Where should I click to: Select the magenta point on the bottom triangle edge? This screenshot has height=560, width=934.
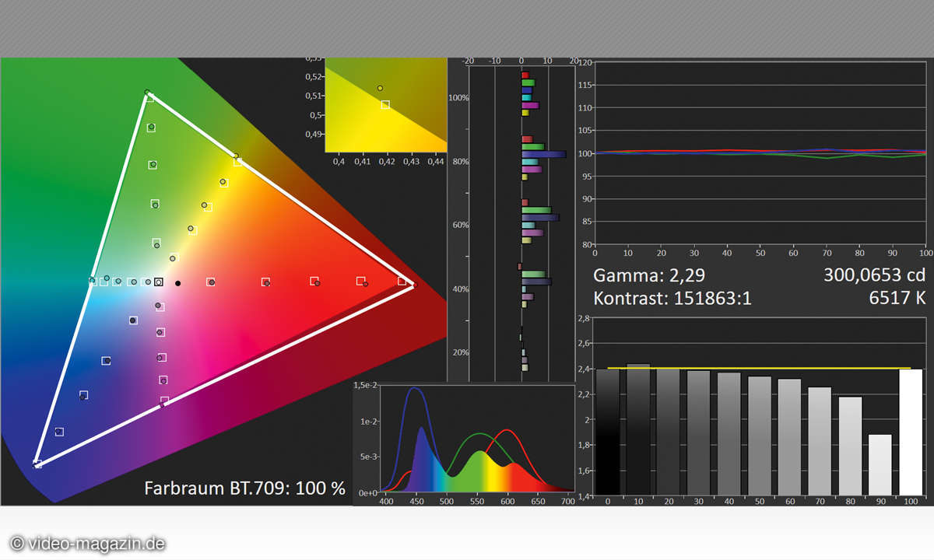[x=164, y=401]
